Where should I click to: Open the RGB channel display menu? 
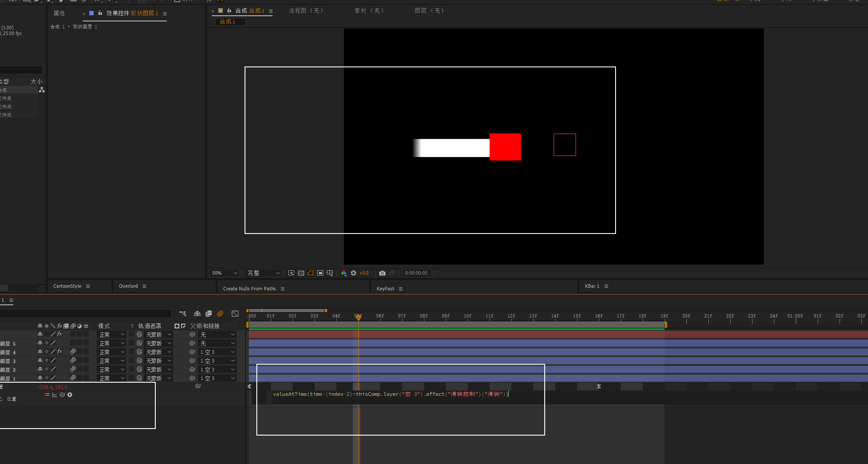344,273
